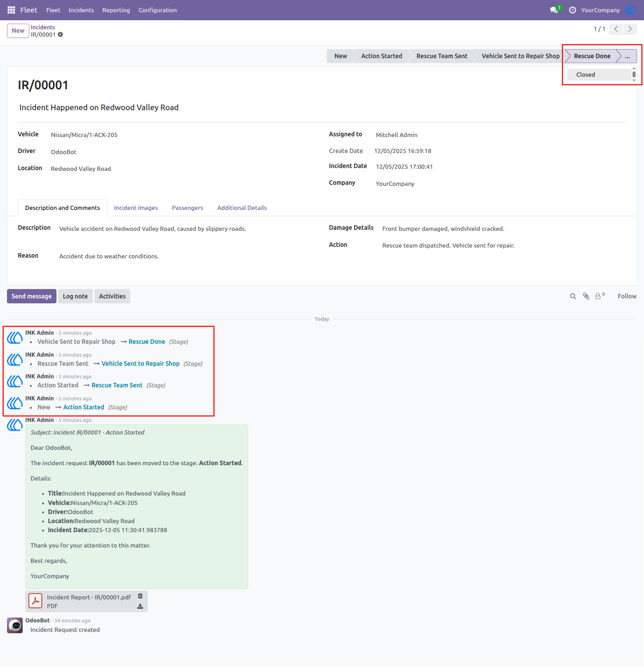This screenshot has height=667, width=644.
Task: Open the record actions gear icon
Action: 60,35
